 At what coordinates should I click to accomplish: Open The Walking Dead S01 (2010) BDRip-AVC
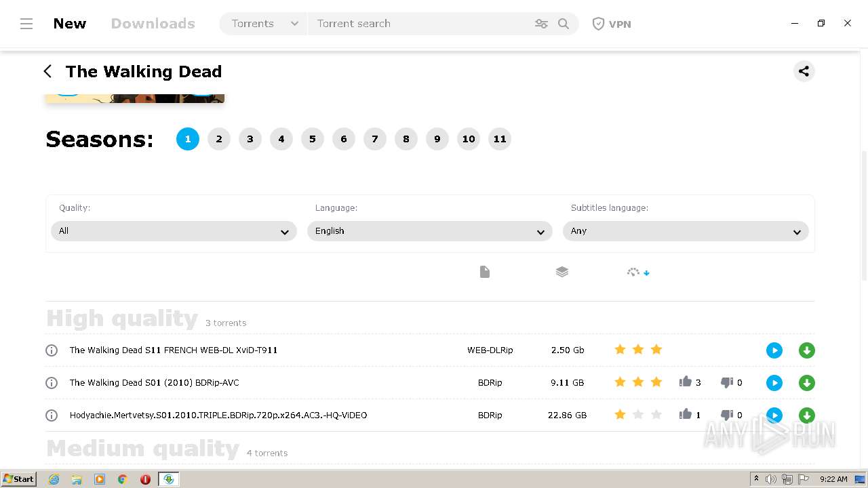(155, 383)
